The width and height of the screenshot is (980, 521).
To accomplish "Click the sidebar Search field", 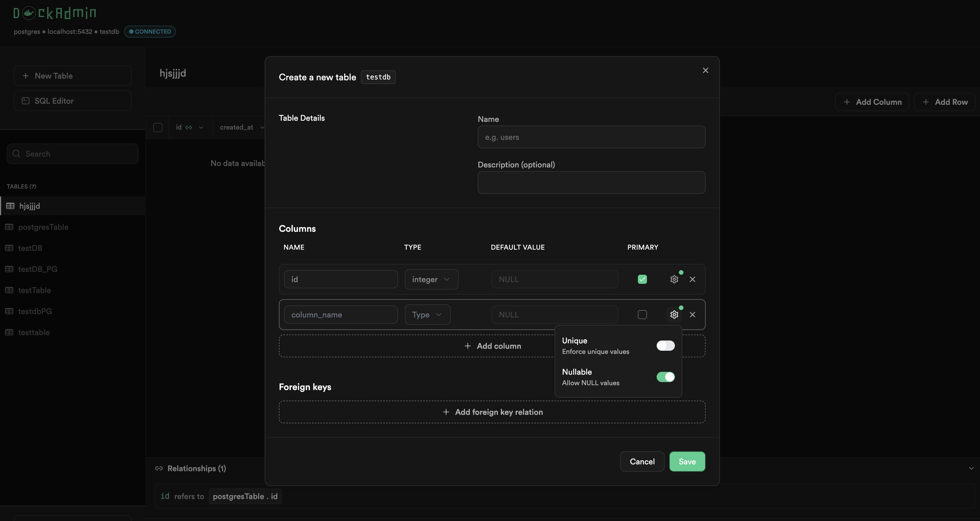I will pyautogui.click(x=73, y=154).
